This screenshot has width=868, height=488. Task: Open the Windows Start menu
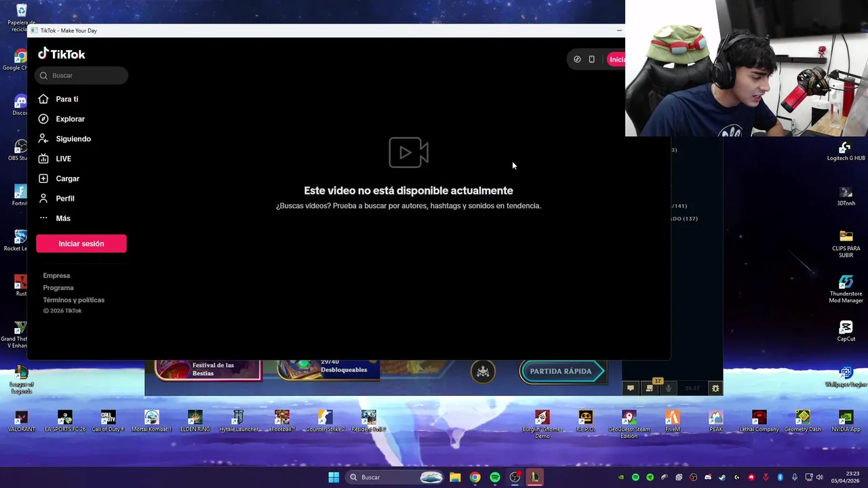(334, 477)
